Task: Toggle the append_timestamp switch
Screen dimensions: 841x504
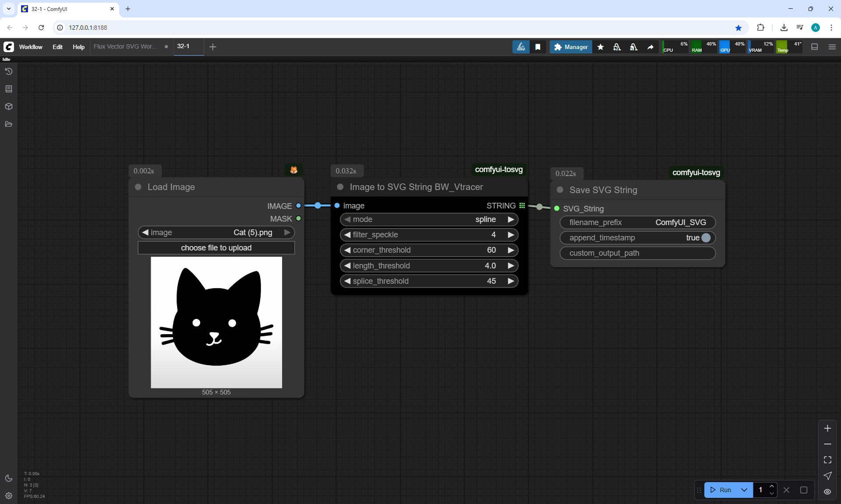Action: coord(706,238)
